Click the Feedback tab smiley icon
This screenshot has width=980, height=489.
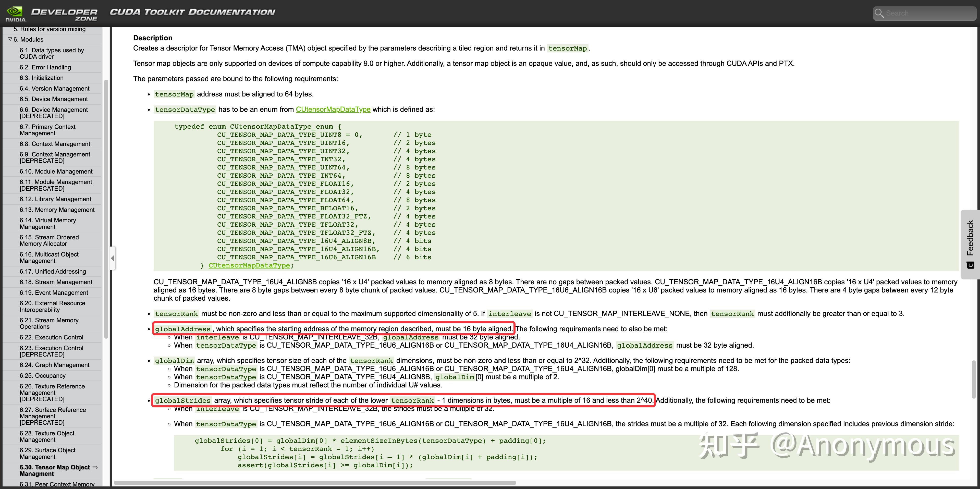[x=971, y=265]
